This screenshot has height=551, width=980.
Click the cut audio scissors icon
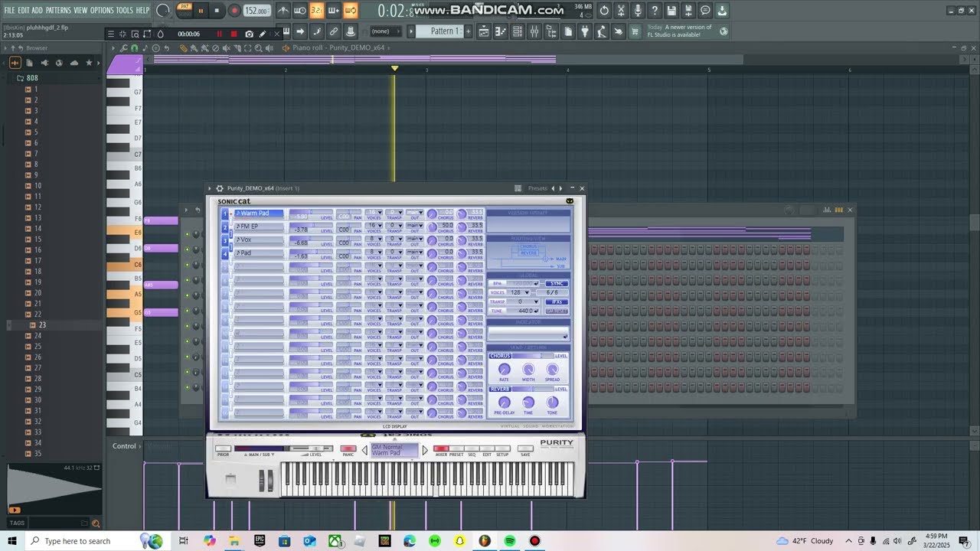[x=621, y=11]
